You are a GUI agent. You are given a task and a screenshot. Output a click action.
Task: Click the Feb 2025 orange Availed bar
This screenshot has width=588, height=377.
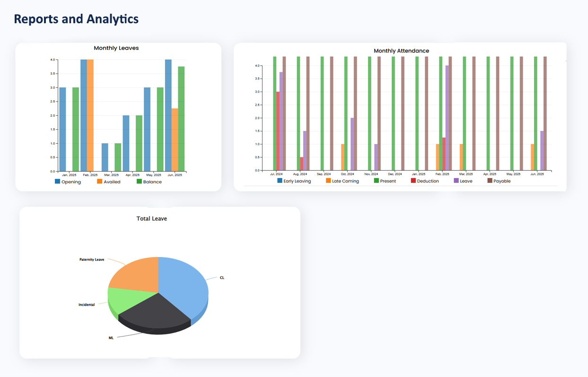coord(90,115)
